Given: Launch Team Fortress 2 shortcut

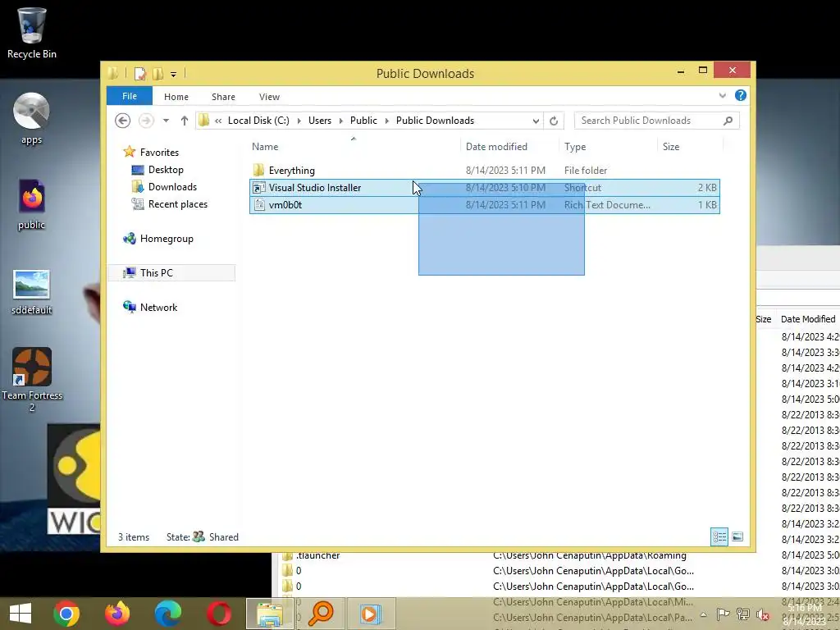Looking at the screenshot, I should click(32, 379).
